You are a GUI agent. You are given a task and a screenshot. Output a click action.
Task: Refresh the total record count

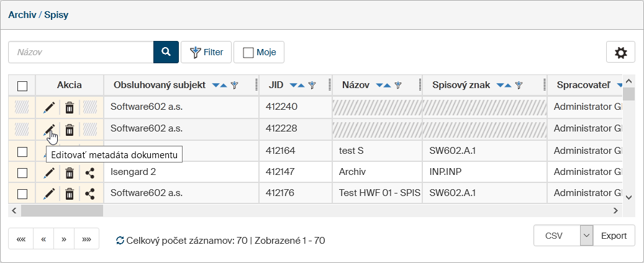[120, 240]
